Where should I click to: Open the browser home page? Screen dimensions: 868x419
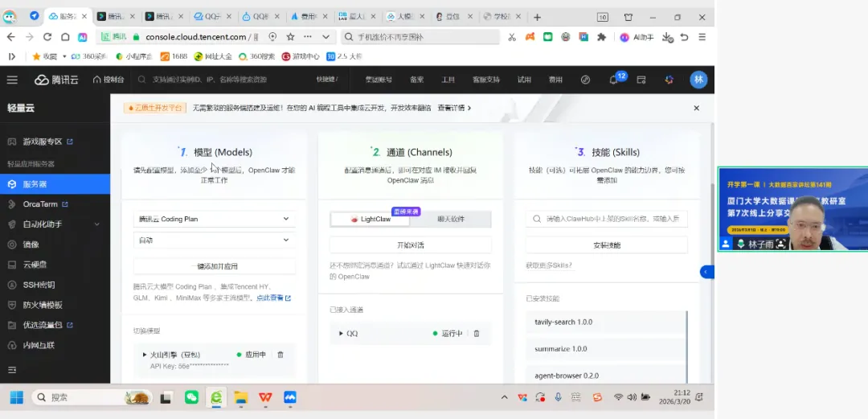65,37
